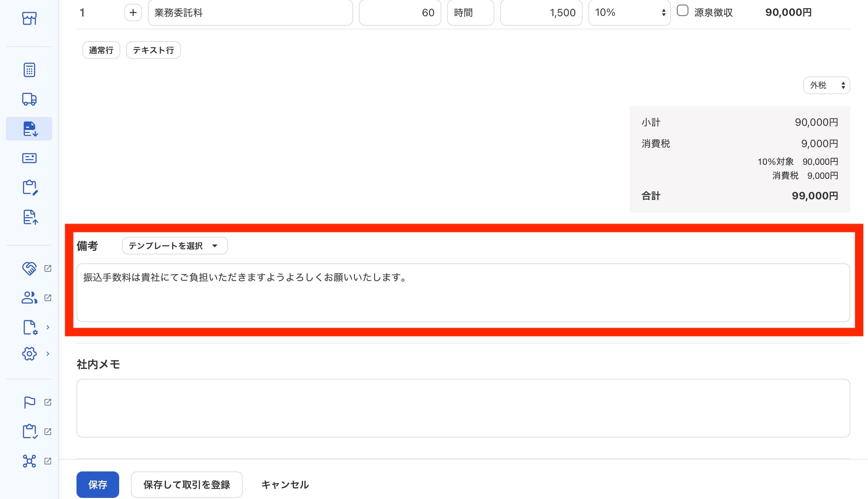Open the calculator icon in the sidebar

[x=29, y=70]
